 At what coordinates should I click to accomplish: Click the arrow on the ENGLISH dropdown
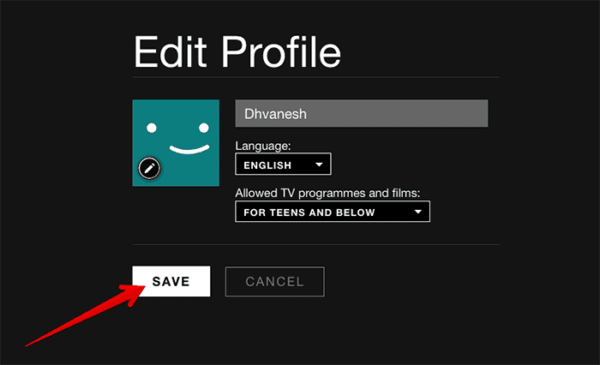click(x=319, y=165)
